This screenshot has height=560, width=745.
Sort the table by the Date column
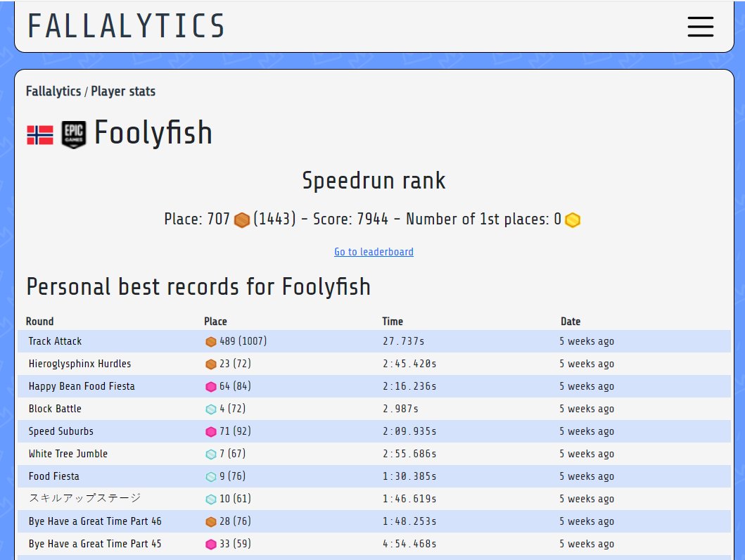click(571, 322)
